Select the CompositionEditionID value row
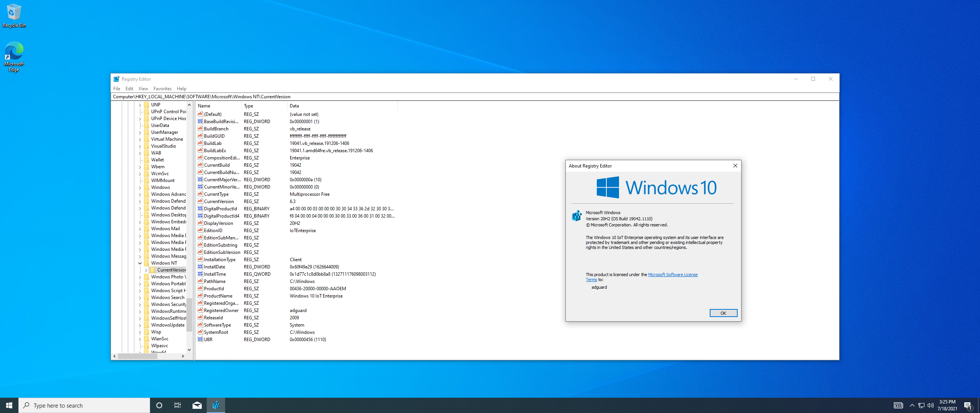Viewport: 980px width, 413px height. pyautogui.click(x=297, y=158)
